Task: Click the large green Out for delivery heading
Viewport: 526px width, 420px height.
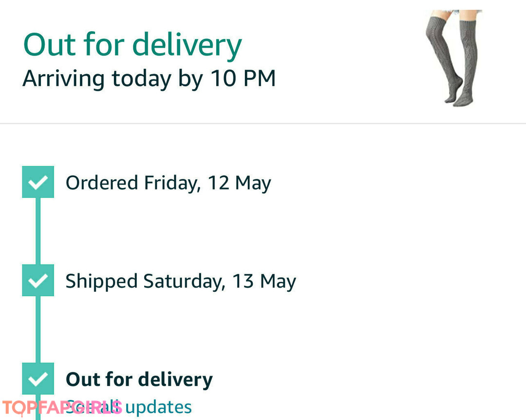Action: tap(132, 45)
